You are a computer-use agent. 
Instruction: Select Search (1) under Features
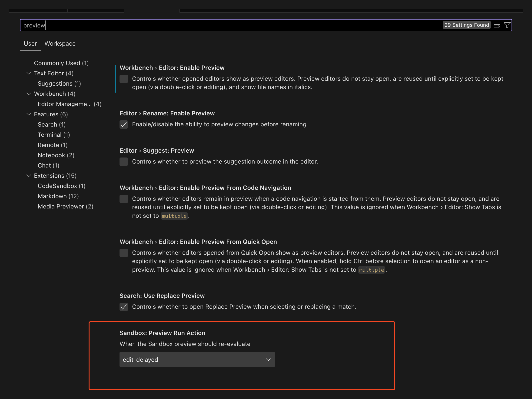[x=52, y=124]
